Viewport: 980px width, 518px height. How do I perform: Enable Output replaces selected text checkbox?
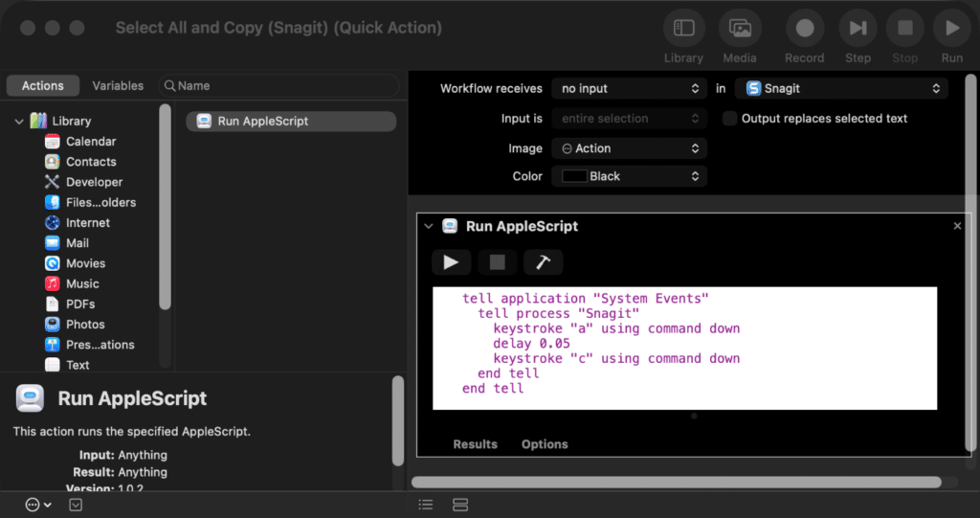tap(729, 118)
